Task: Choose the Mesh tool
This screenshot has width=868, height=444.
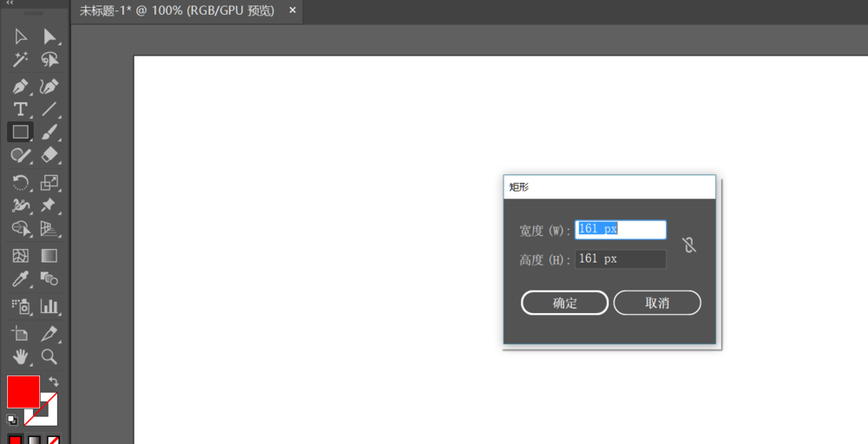Action: click(x=21, y=256)
